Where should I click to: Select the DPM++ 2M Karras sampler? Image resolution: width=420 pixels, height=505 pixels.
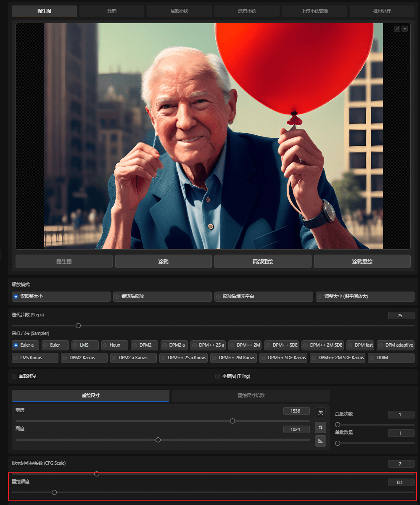coord(234,358)
